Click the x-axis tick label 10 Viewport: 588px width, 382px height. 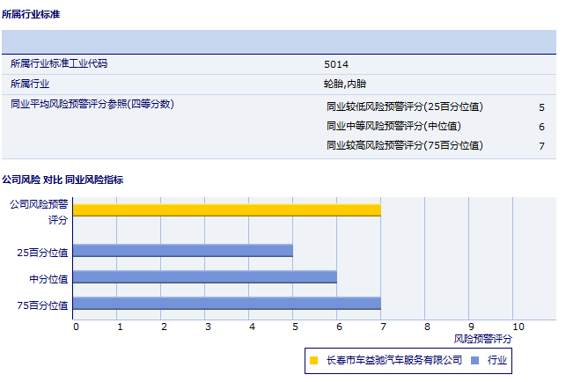518,327
